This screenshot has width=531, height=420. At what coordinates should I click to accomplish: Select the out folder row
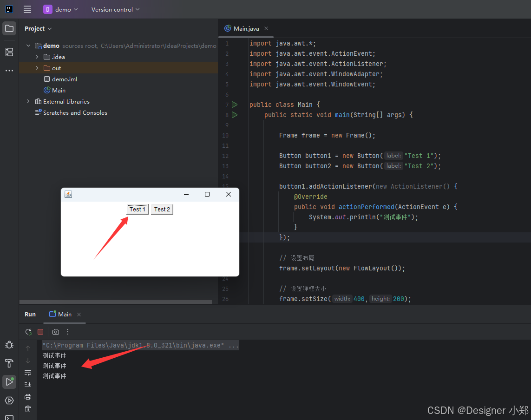coord(118,68)
